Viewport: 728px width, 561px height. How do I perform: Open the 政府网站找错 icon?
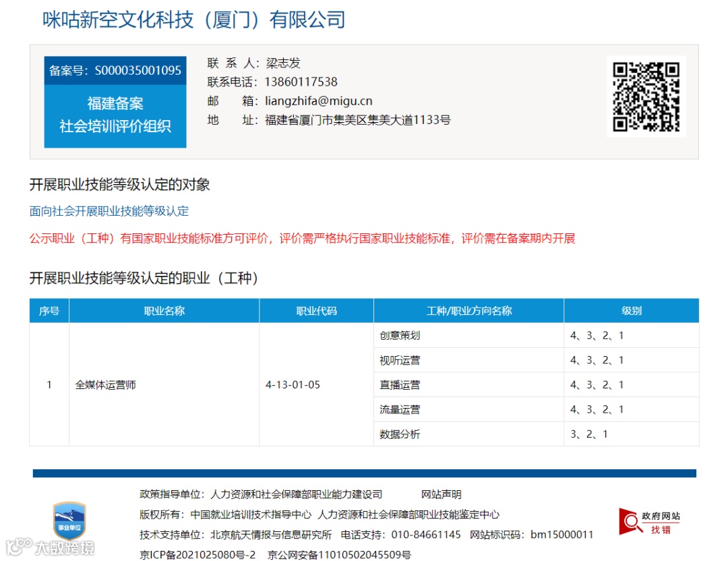point(649,522)
